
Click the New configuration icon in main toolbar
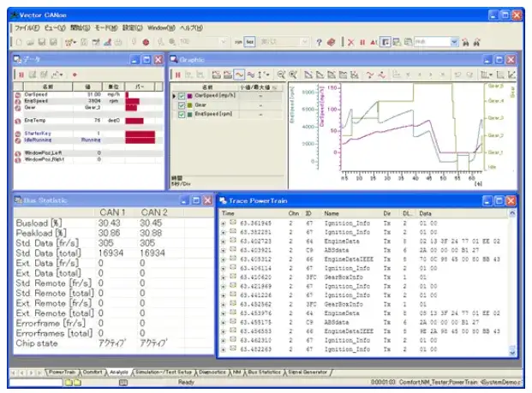pos(19,43)
